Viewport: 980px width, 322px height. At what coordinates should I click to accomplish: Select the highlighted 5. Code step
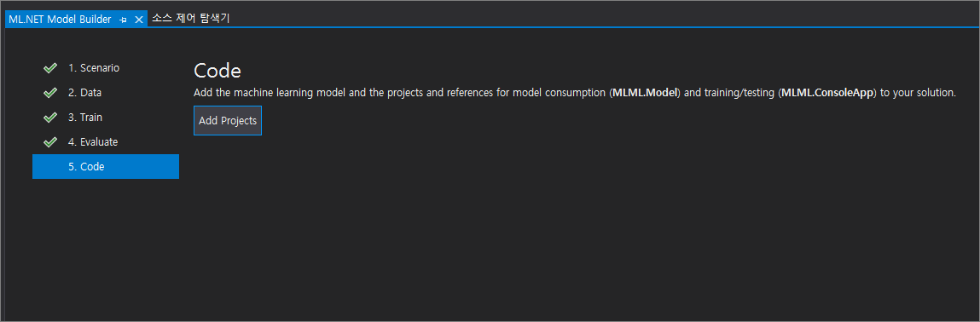tap(106, 167)
